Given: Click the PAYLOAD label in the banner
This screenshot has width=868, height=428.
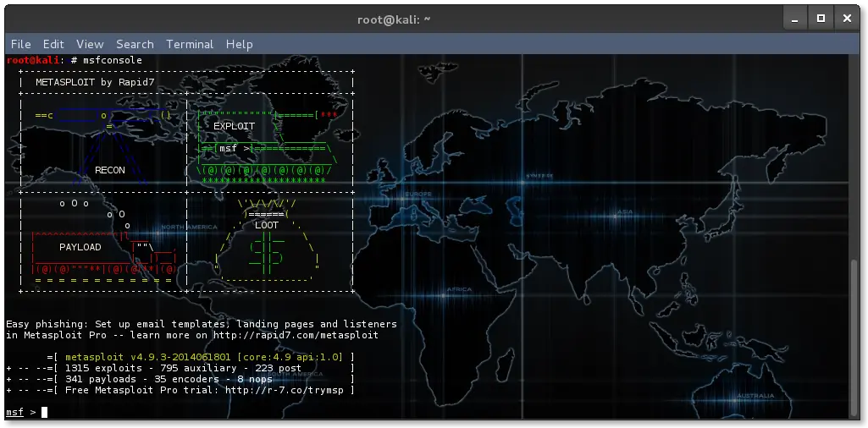Looking at the screenshot, I should 80,247.
